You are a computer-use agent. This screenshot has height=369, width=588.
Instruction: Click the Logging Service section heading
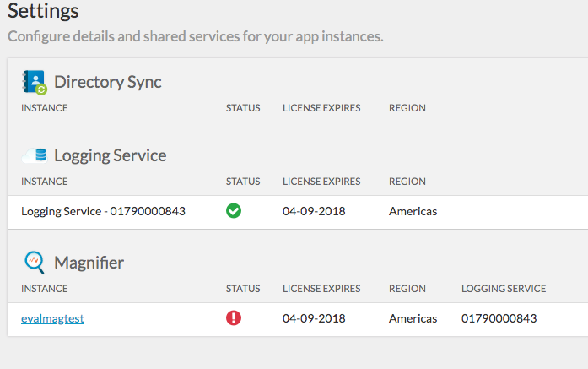tap(110, 155)
